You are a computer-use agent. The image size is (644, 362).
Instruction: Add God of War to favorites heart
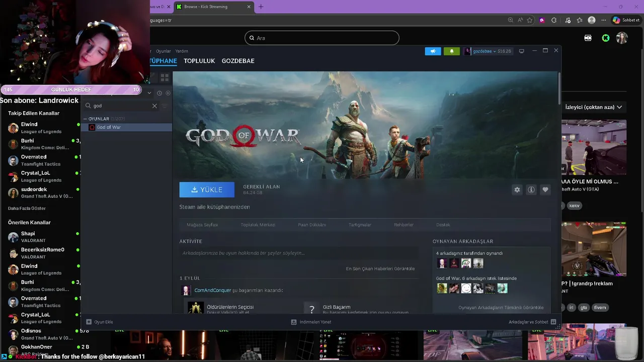point(545,190)
